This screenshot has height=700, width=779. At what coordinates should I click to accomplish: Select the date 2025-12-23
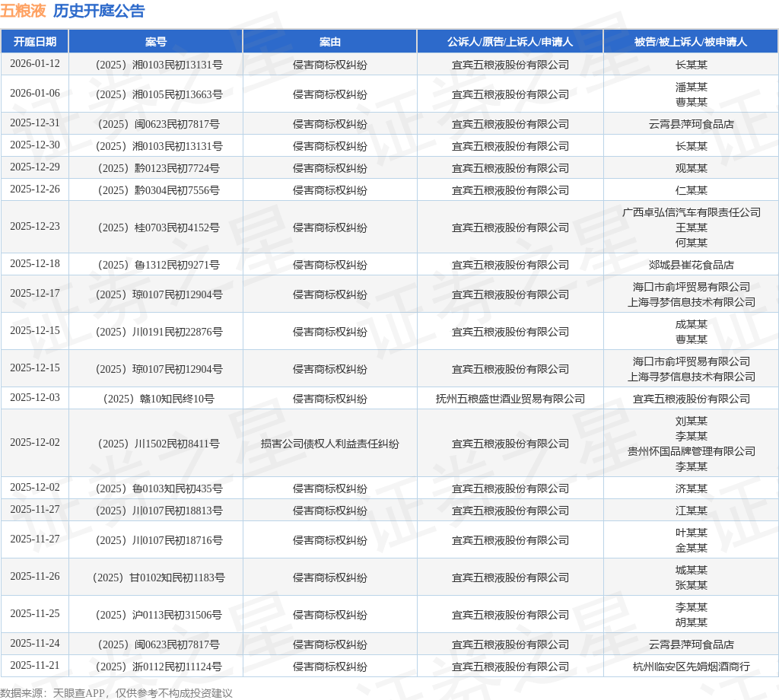tap(35, 227)
